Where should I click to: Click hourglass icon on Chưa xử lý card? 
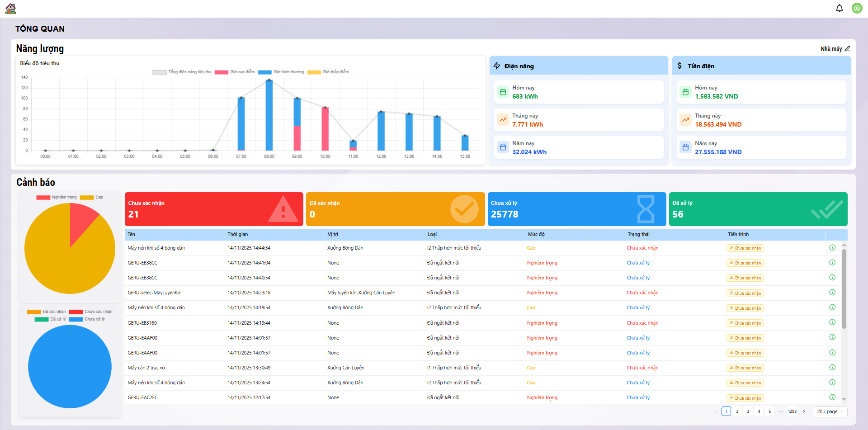[x=646, y=209]
